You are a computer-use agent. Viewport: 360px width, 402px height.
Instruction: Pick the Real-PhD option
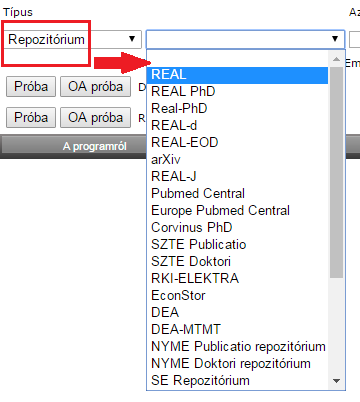(x=237, y=108)
